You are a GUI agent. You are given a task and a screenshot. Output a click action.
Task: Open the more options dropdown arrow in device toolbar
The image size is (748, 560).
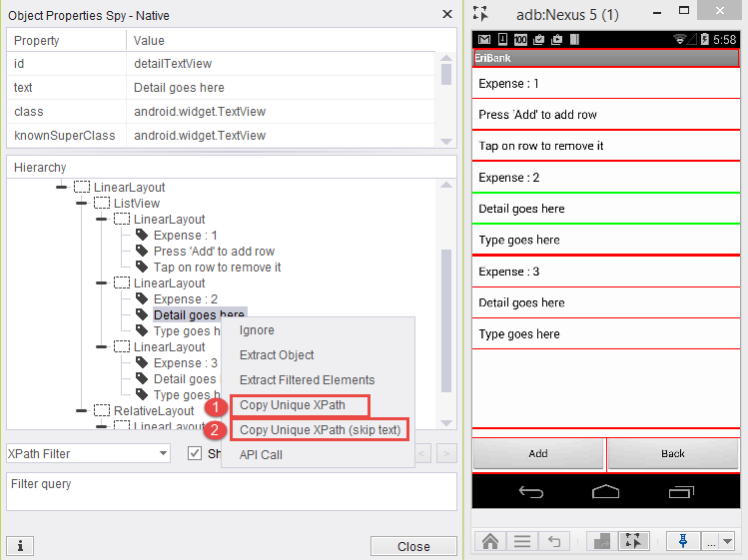[725, 541]
